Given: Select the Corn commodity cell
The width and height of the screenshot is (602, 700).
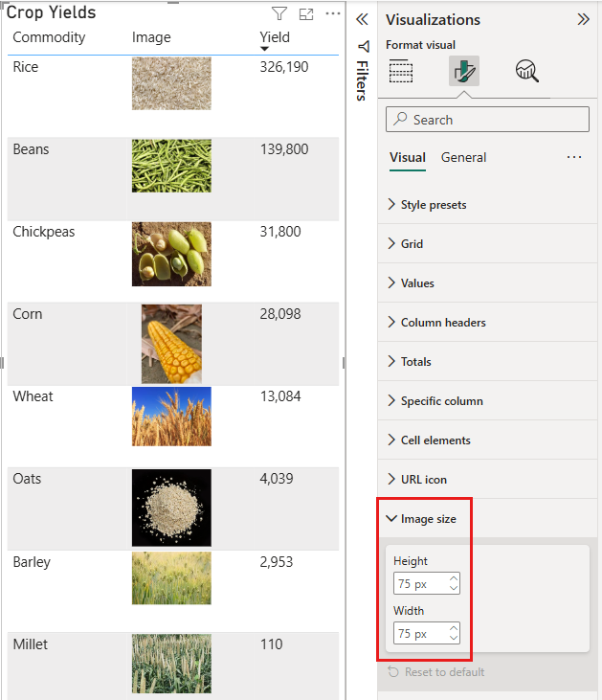Looking at the screenshot, I should 27,314.
